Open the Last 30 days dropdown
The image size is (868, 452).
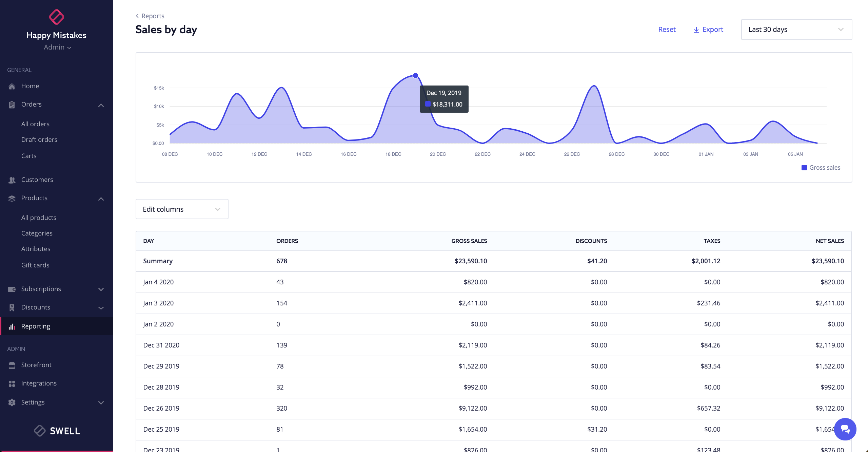(x=796, y=30)
